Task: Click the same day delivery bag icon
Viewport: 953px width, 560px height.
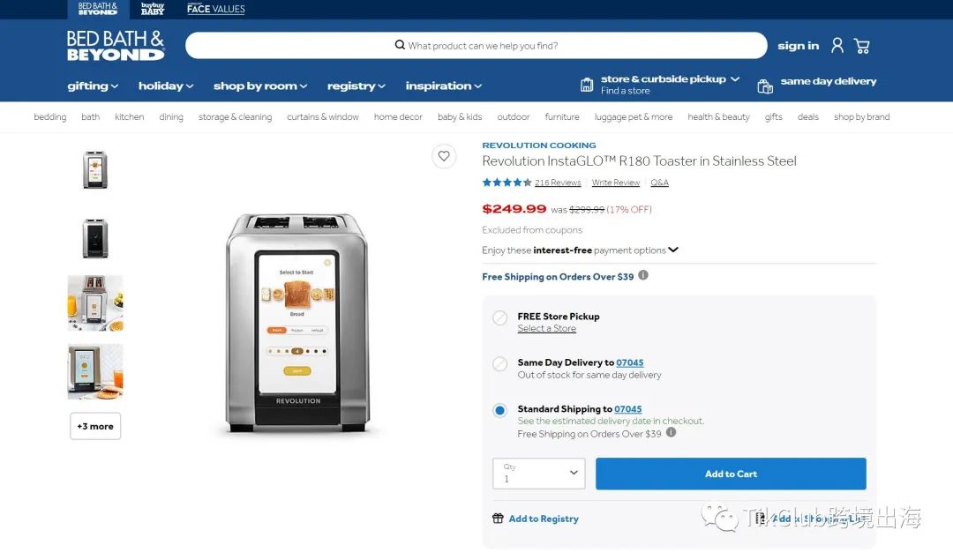Action: [764, 86]
